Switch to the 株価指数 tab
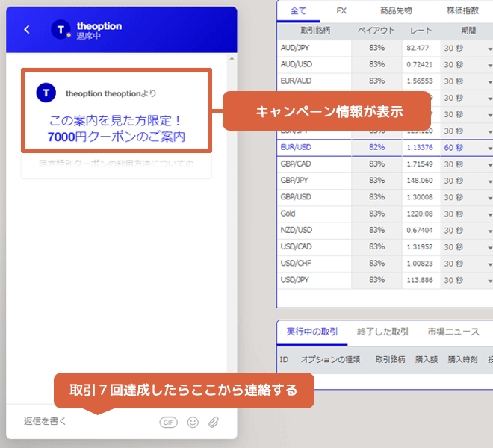The image size is (493, 448). [462, 11]
